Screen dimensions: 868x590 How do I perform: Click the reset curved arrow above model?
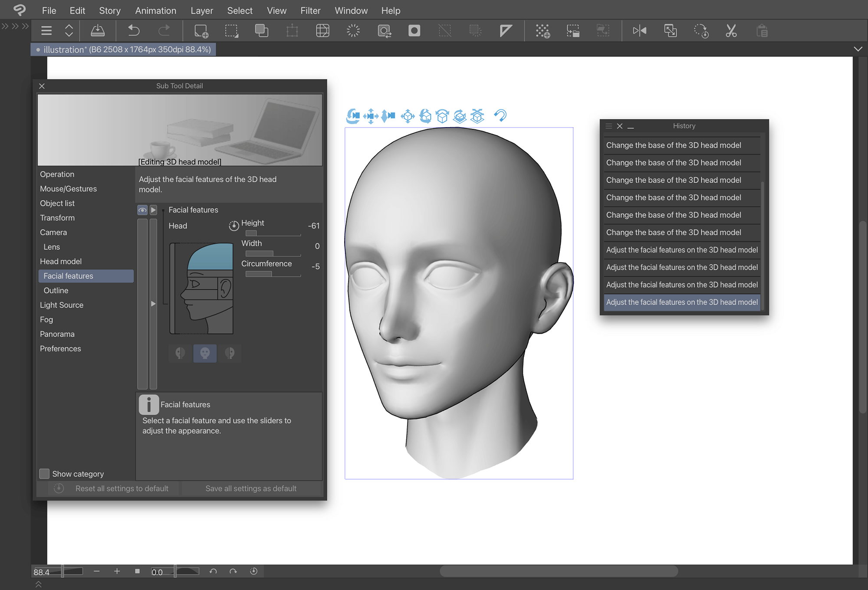(x=500, y=116)
